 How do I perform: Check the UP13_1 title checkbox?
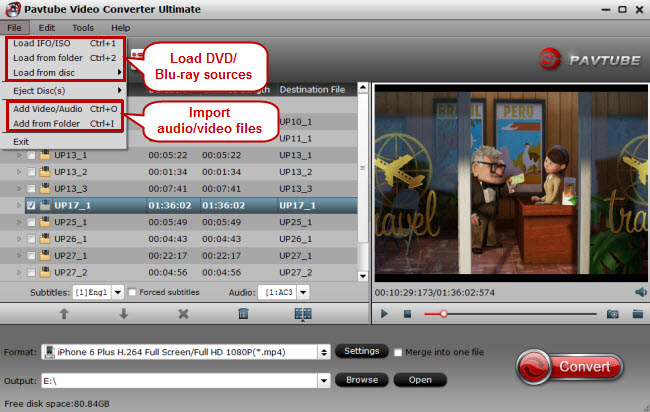click(31, 155)
